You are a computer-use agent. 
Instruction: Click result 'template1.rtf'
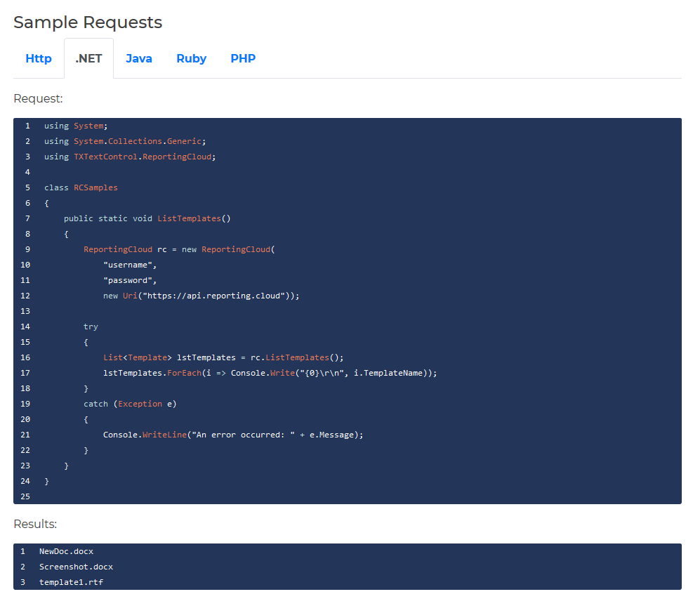point(71,582)
